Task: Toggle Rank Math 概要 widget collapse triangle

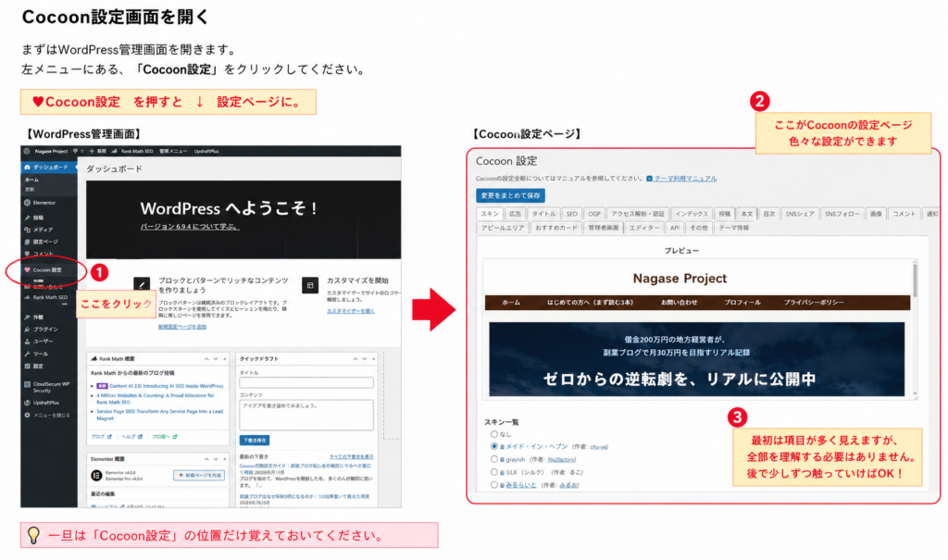Action: 225,358
